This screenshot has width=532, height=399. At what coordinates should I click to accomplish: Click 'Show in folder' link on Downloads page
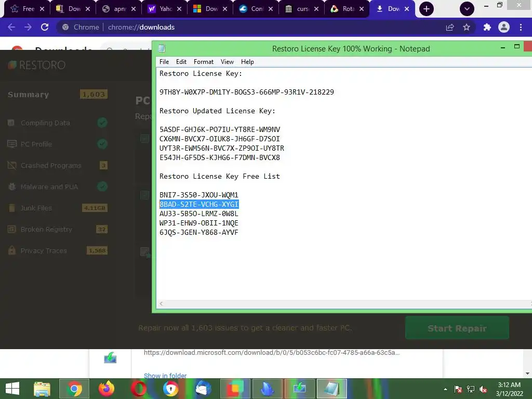[165, 376]
